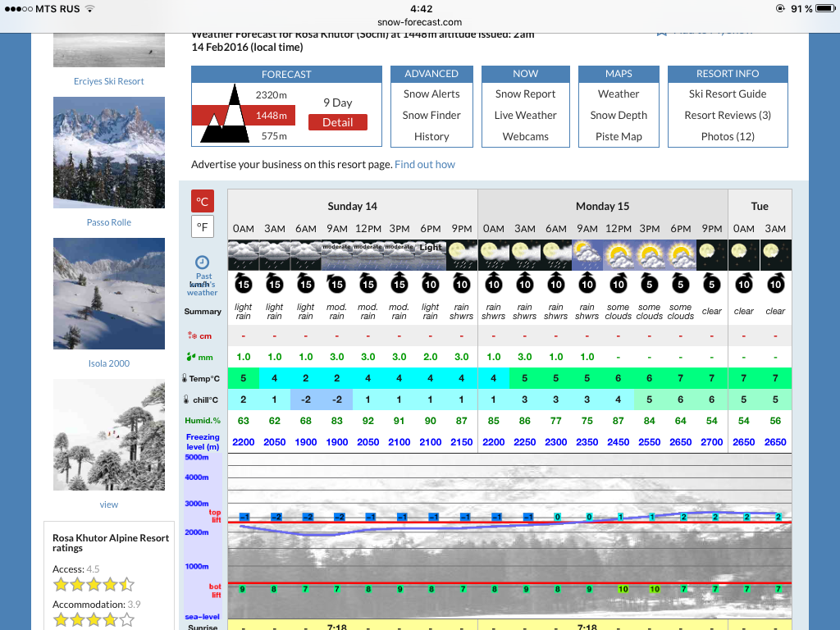Screen dimensions: 840x630
Task: Click Tuesday 3AM clear moon icon
Action: (x=775, y=255)
